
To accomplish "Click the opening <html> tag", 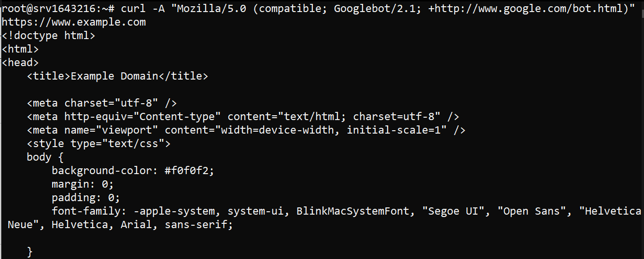I will point(20,49).
